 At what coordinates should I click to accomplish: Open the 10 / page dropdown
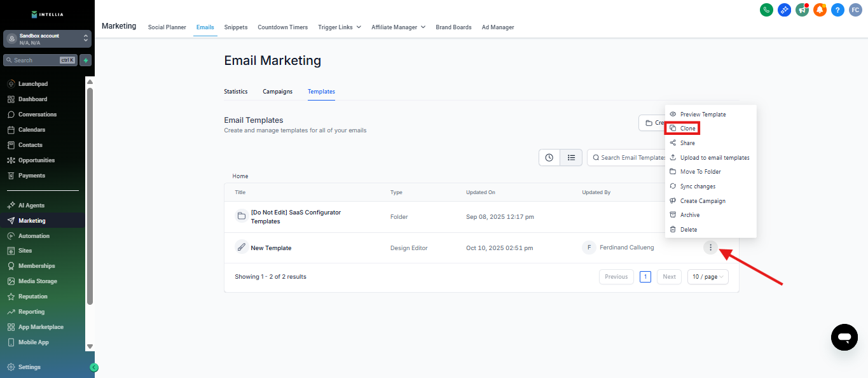tap(708, 277)
